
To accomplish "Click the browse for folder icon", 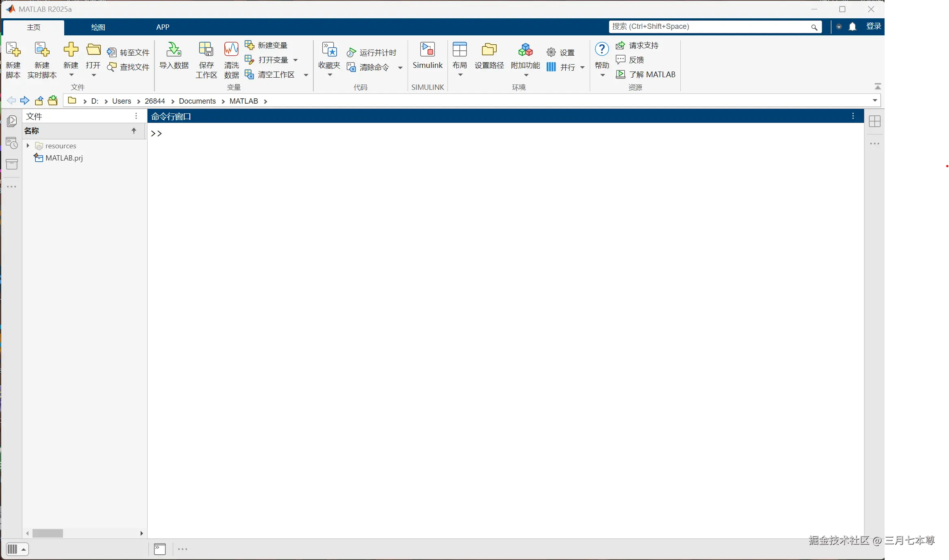I will pyautogui.click(x=53, y=101).
